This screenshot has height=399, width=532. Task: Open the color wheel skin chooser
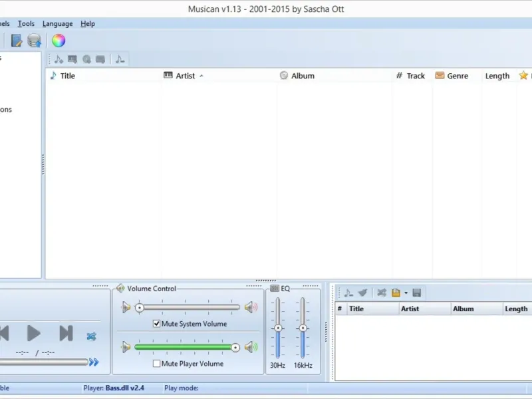[59, 41]
